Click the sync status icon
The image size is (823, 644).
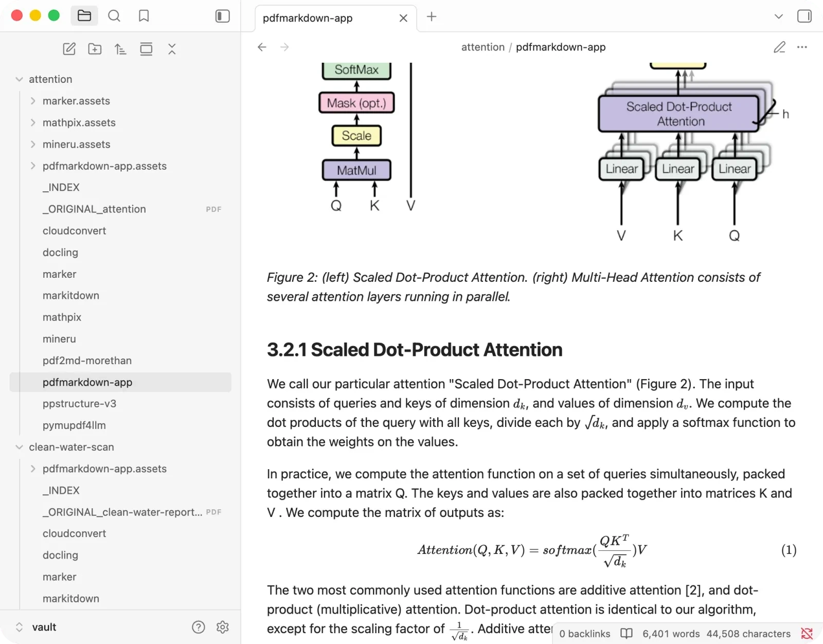tap(807, 634)
